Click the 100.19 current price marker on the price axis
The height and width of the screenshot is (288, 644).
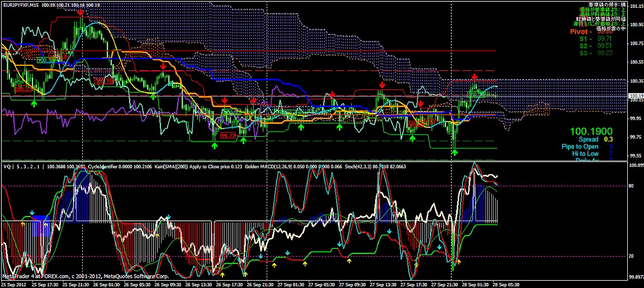[x=636, y=96]
